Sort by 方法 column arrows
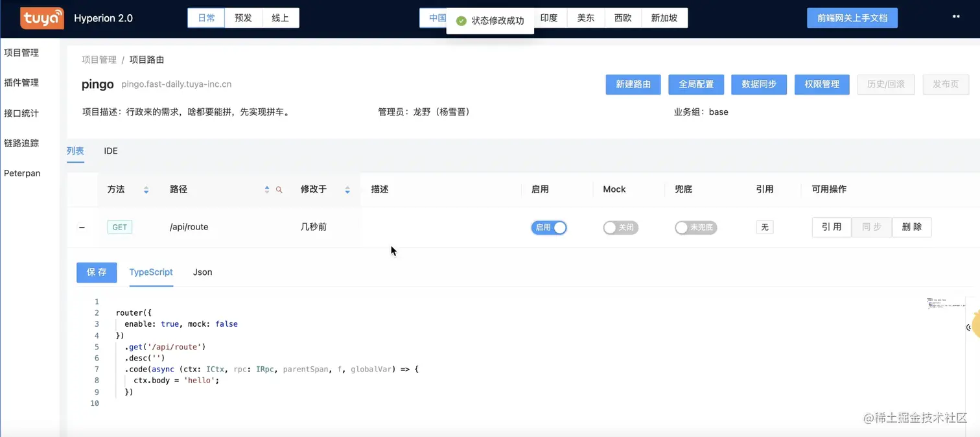Image resolution: width=980 pixels, height=437 pixels. click(146, 190)
